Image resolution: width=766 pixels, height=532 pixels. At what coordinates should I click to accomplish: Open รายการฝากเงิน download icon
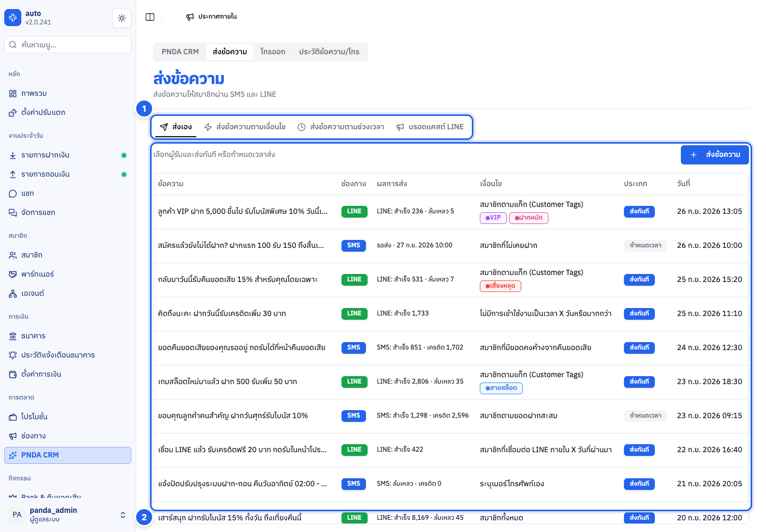point(13,155)
